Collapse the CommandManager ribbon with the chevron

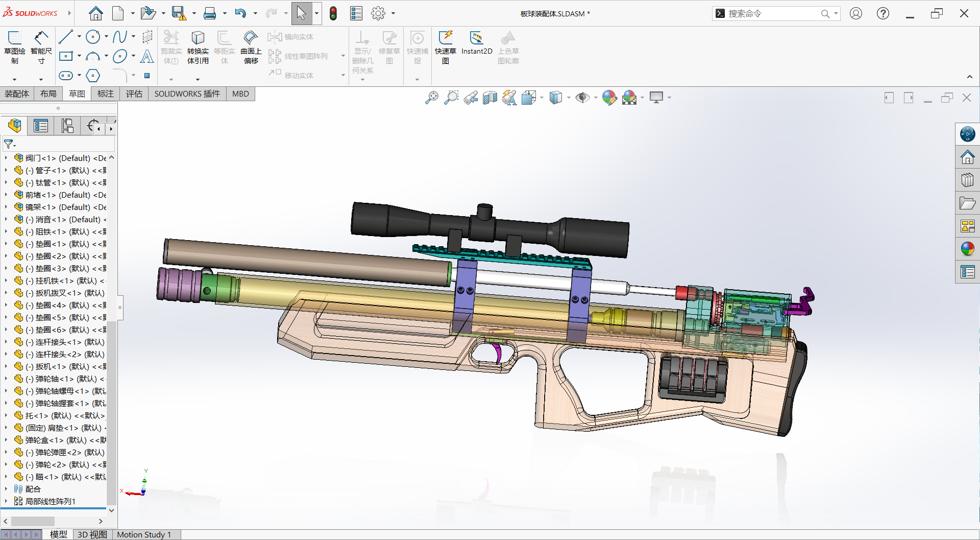click(x=970, y=77)
